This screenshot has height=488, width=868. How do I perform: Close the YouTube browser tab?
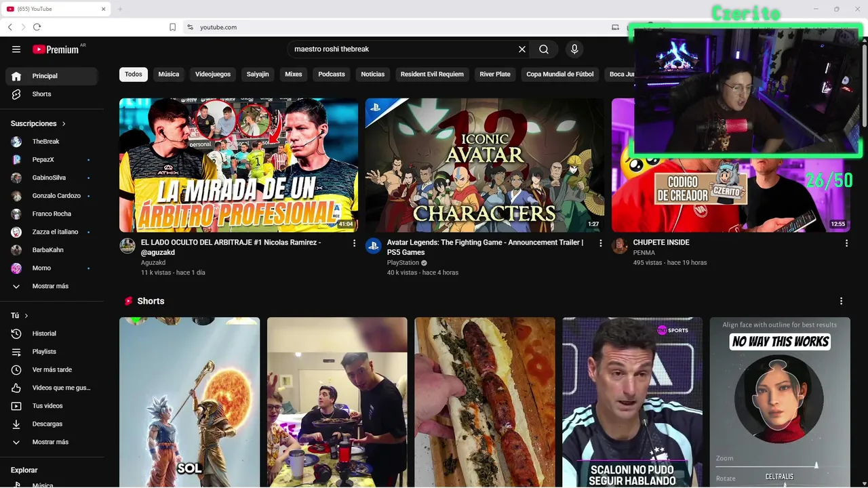coord(104,9)
